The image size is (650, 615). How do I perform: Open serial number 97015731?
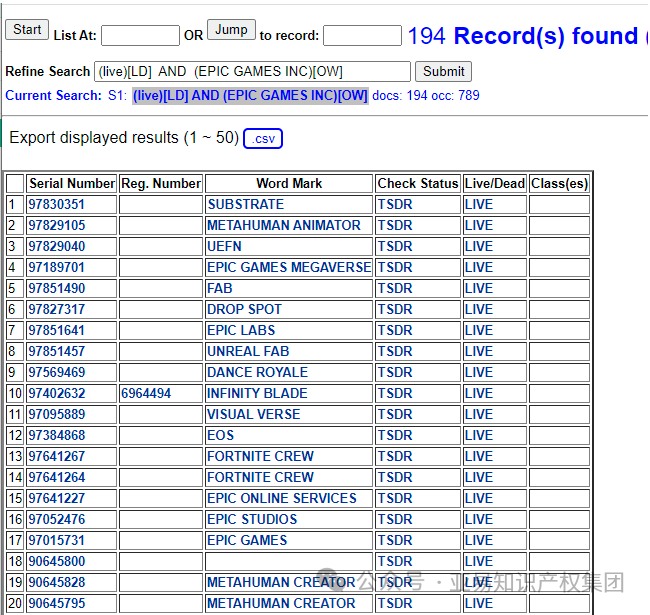click(56, 540)
